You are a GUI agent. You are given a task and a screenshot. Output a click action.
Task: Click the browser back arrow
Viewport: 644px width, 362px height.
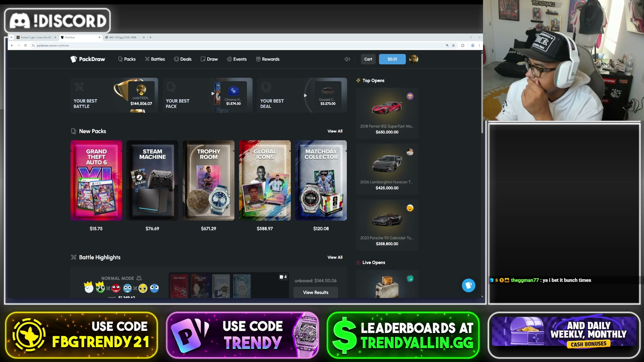tap(12, 46)
